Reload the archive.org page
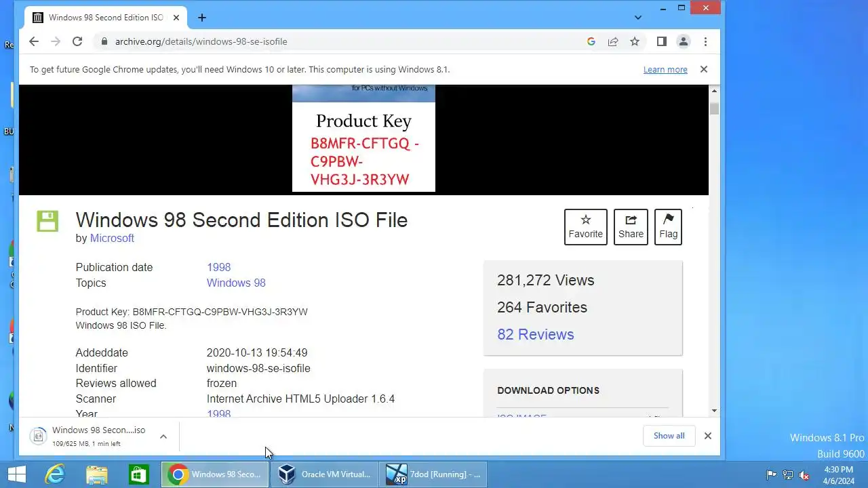This screenshot has height=488, width=868. coord(77,41)
